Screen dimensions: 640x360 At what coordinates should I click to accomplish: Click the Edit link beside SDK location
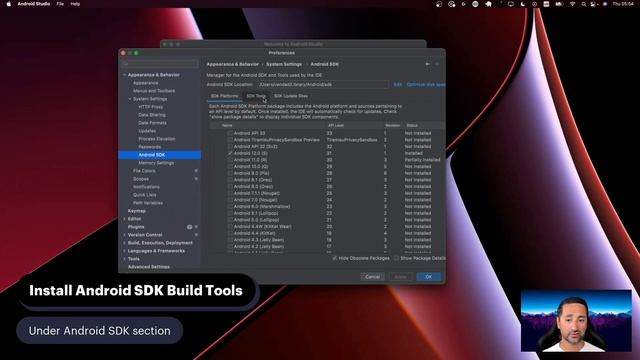[398, 84]
